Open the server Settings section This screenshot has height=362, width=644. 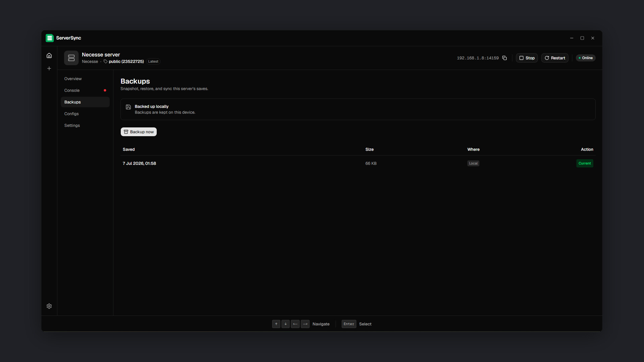pos(85,125)
